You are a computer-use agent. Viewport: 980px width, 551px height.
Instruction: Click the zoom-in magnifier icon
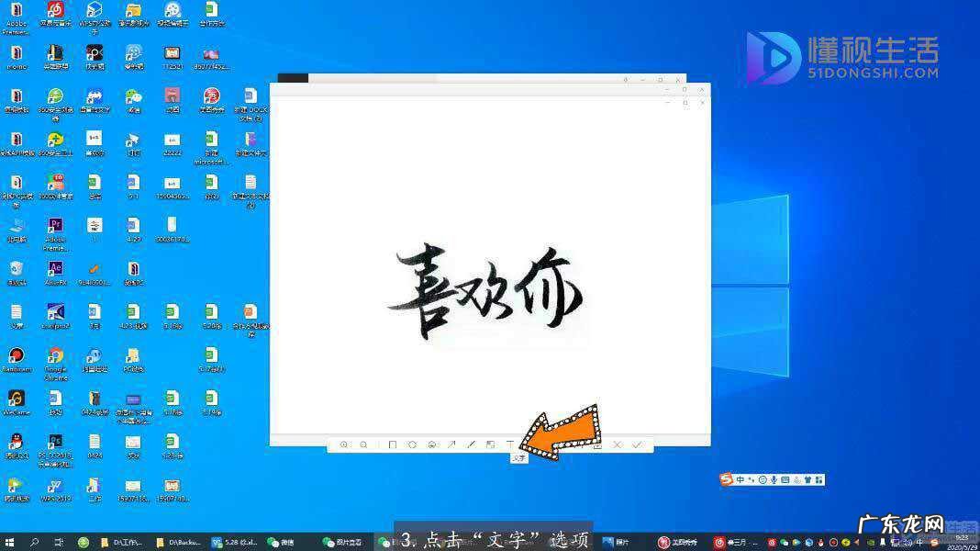tap(344, 444)
